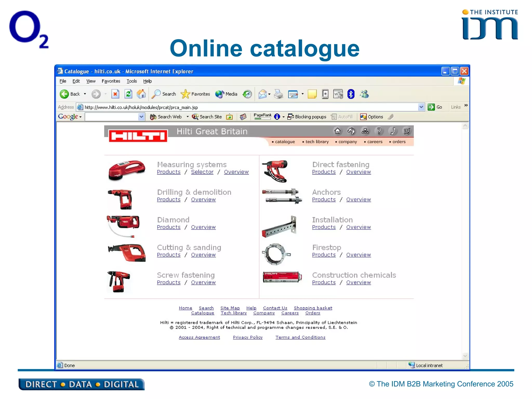Toggle Blocking popups in Google toolbar
This screenshot has height=399, width=532.
pos(307,117)
